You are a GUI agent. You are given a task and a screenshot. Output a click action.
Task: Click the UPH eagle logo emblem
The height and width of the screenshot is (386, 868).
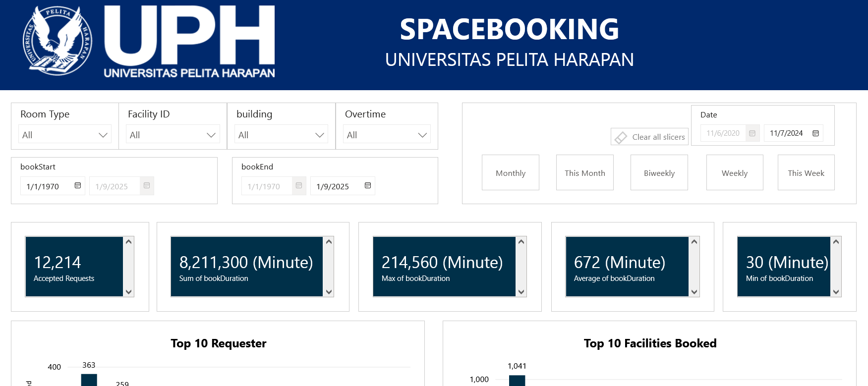click(58, 41)
